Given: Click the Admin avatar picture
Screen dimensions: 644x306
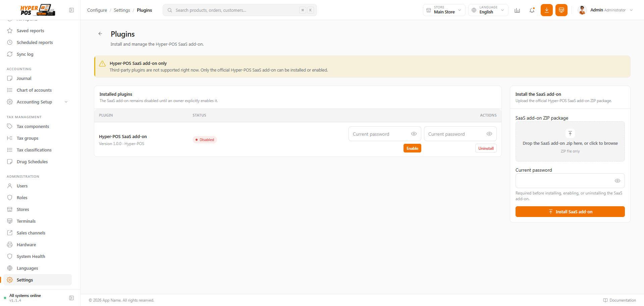Looking at the screenshot, I should (582, 10).
